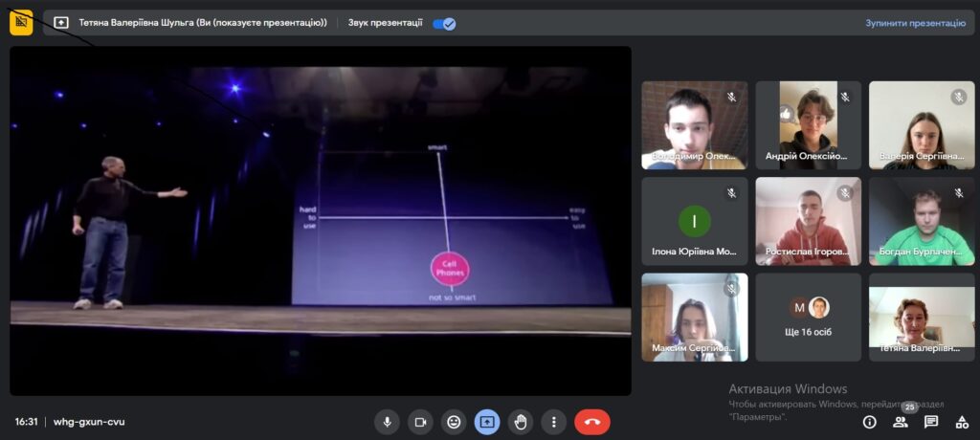Open the Ще 16 осіб tile
This screenshot has height=440, width=980.
point(808,318)
